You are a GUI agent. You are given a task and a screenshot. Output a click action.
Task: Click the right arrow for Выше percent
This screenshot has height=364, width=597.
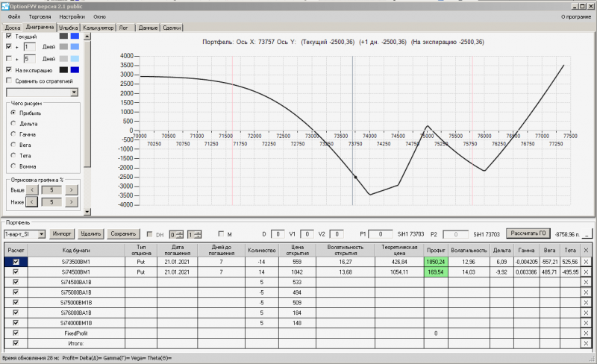coord(71,189)
